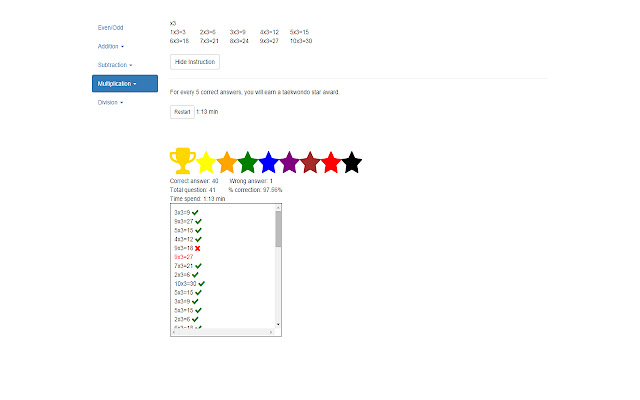Click the orange taekwondo star
The height and width of the screenshot is (400, 640).
click(227, 162)
